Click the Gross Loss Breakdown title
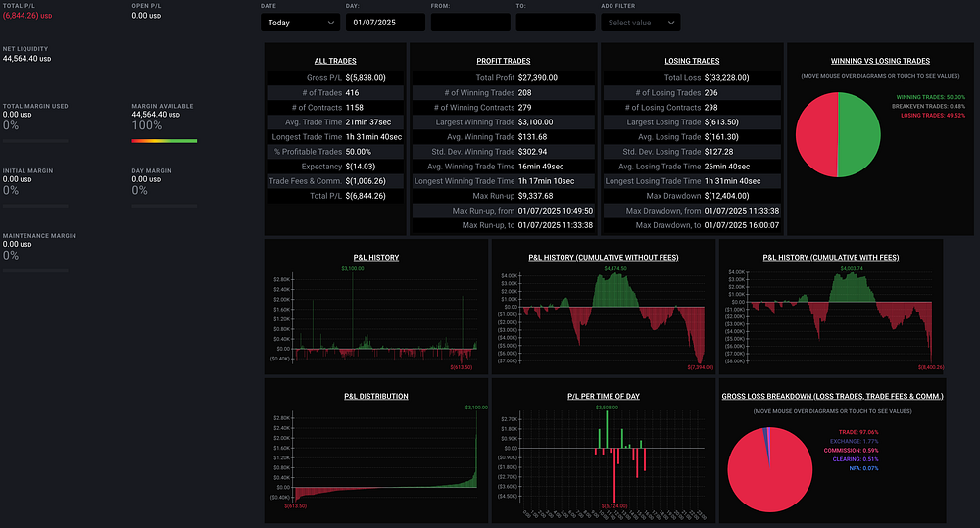The height and width of the screenshot is (528, 980). [832, 396]
